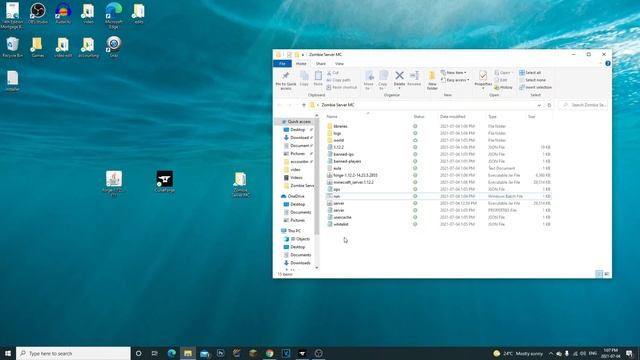The width and height of the screenshot is (640, 360).
Task: Select the Audacity desktop icon
Action: 63,13
